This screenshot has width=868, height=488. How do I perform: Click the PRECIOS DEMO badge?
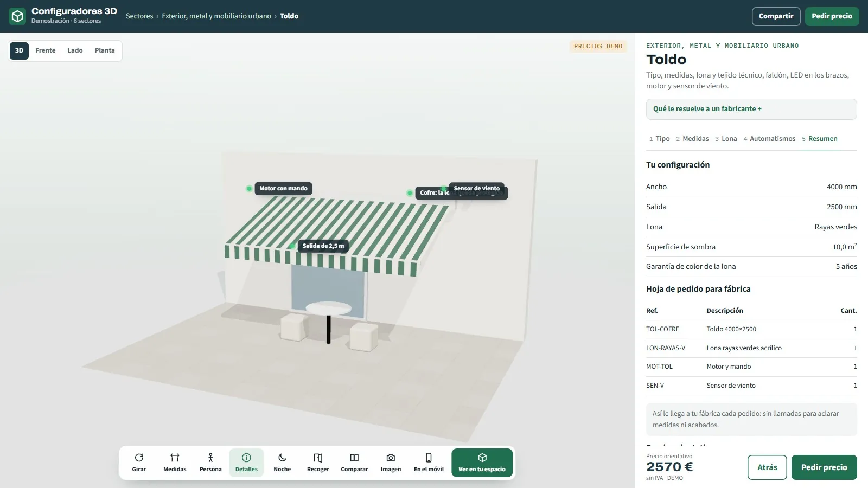point(598,46)
